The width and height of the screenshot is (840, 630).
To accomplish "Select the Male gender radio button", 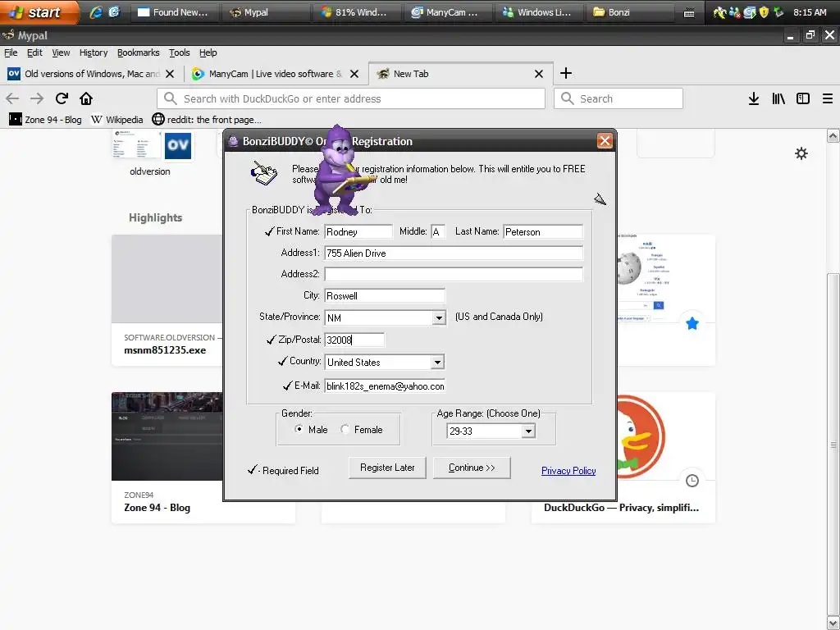I will [299, 429].
